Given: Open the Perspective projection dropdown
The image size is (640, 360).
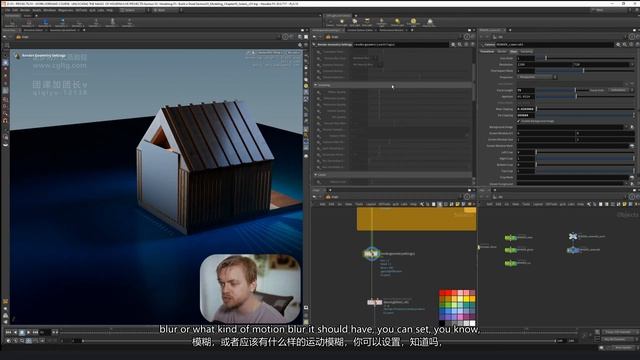Looking at the screenshot, I should click(537, 77).
